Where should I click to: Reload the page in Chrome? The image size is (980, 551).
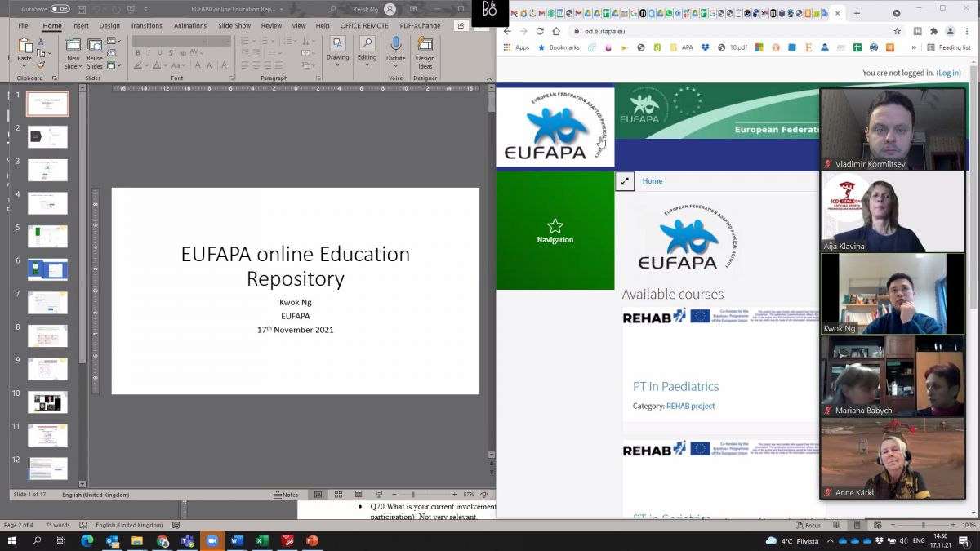tap(540, 31)
